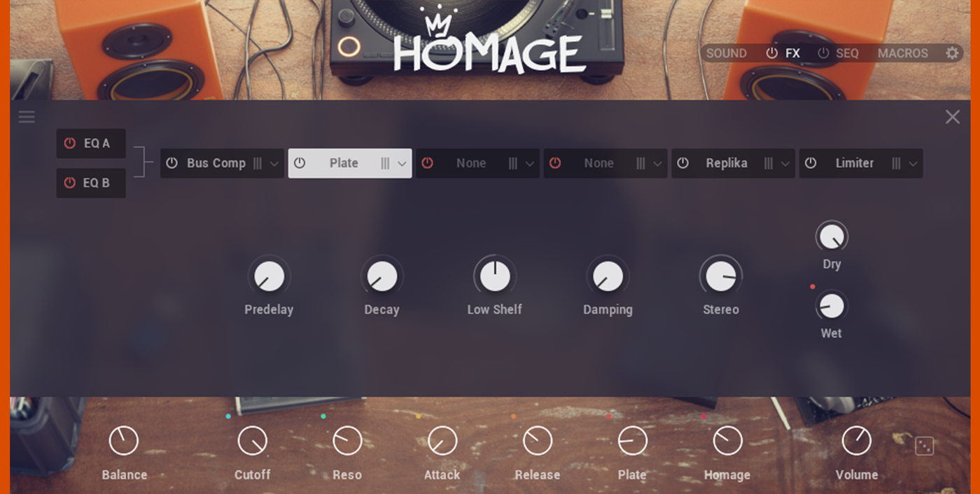Switch to the MACROS tab
Screen dimensions: 980x494
tap(903, 53)
